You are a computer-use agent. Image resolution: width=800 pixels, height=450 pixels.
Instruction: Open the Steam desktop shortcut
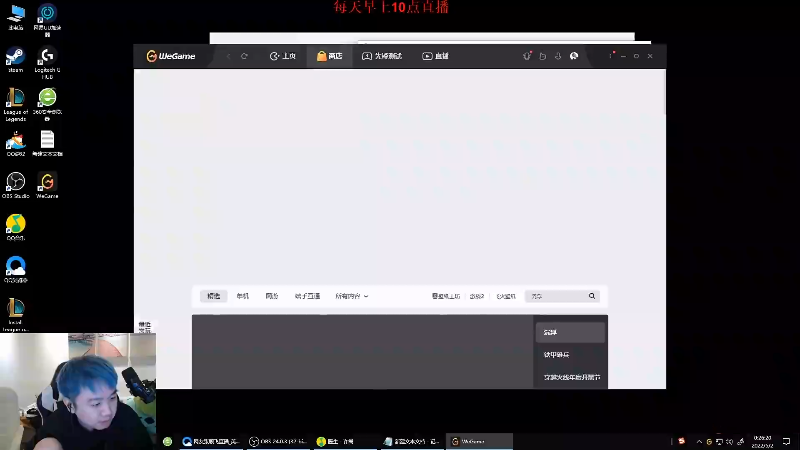pyautogui.click(x=15, y=60)
